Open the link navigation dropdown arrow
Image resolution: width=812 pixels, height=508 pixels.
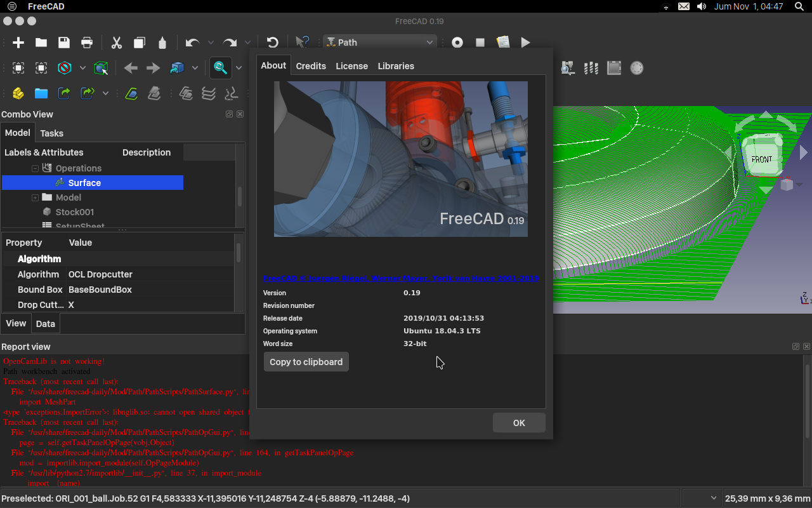195,68
